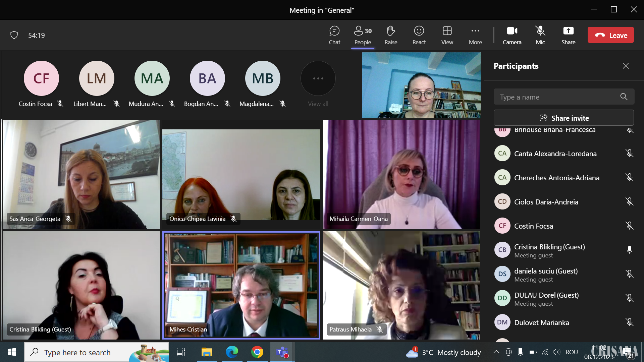Screen dimensions: 644x362
Task: Toggle Cristina Blikling's microphone icon in list
Action: click(630, 250)
